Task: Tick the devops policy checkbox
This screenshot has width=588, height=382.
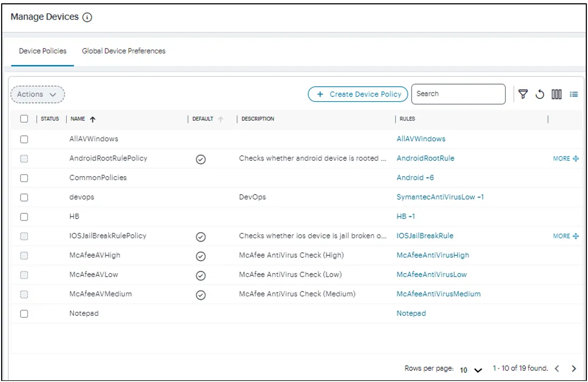Action: point(24,197)
